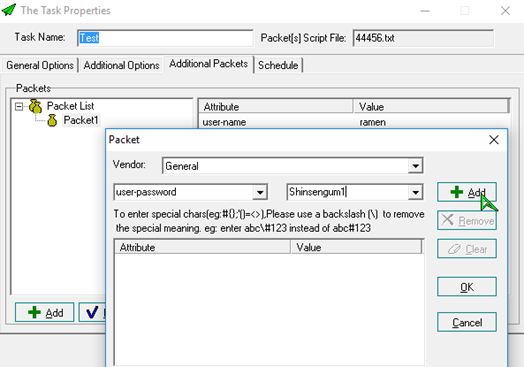Click the General vendor combo box
Viewport: 524px width, 367px height.
[x=293, y=166]
